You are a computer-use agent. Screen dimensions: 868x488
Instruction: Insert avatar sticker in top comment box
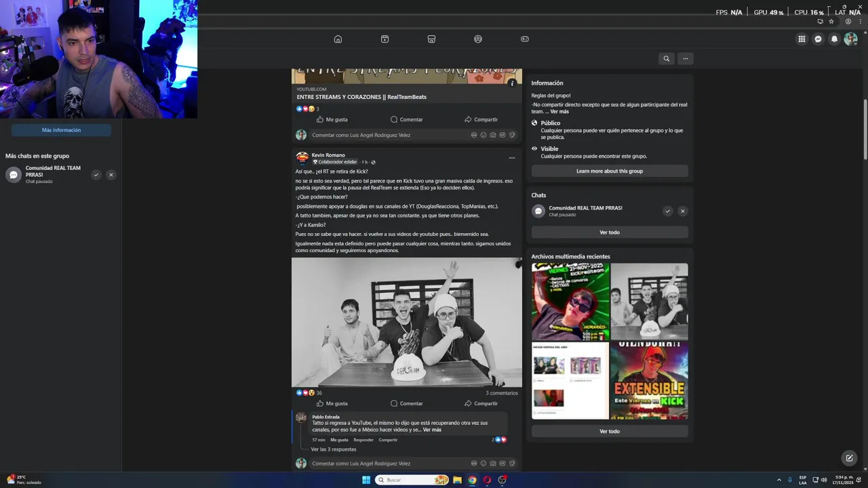[x=474, y=135]
